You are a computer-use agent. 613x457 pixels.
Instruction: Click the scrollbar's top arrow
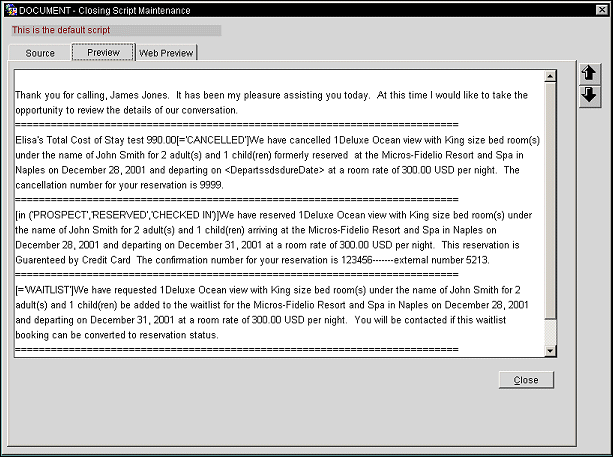pos(549,76)
